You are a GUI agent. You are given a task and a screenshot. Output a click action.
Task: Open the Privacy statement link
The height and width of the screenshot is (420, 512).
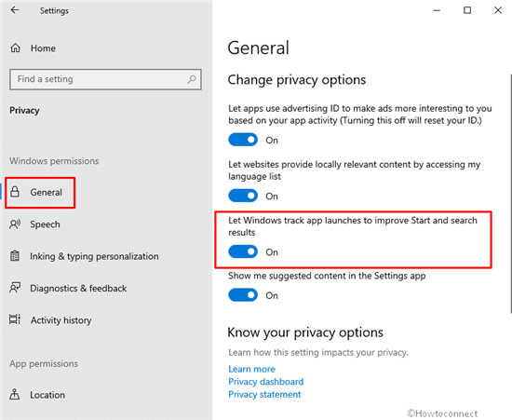coord(264,394)
